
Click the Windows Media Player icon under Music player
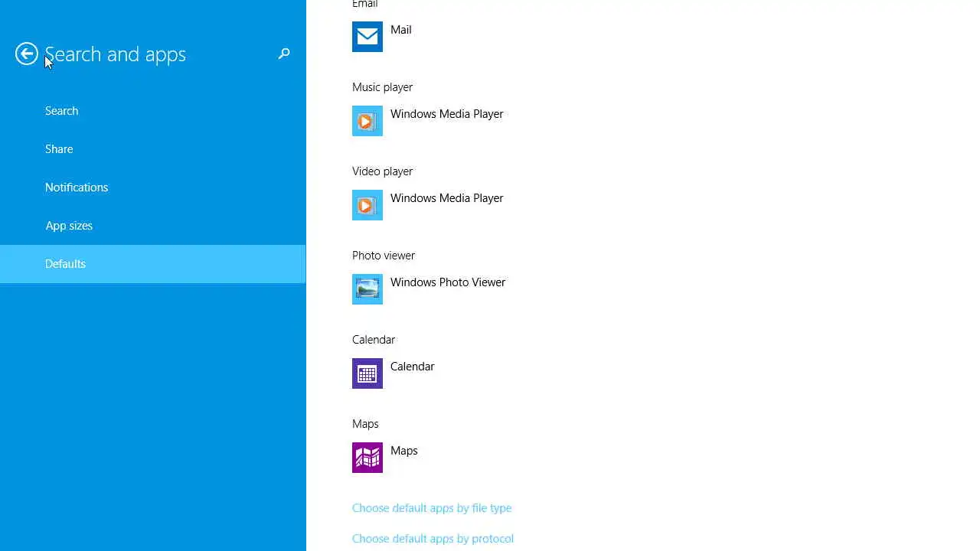[367, 121]
